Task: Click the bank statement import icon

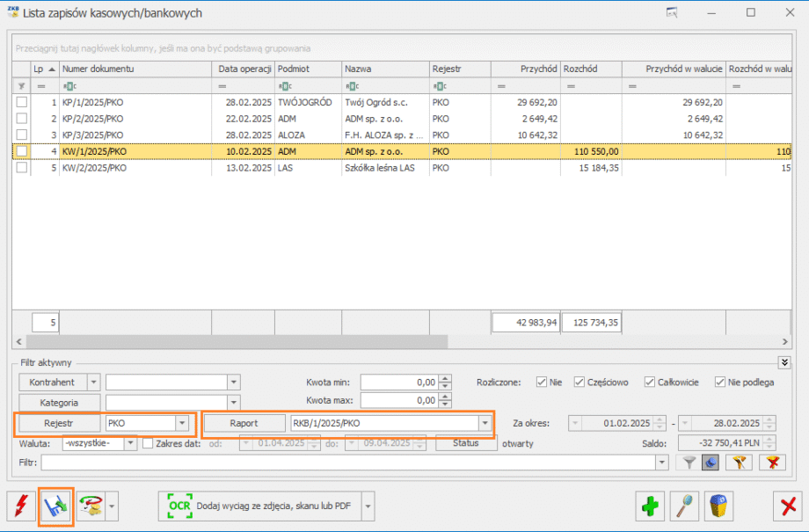Action: 56,506
